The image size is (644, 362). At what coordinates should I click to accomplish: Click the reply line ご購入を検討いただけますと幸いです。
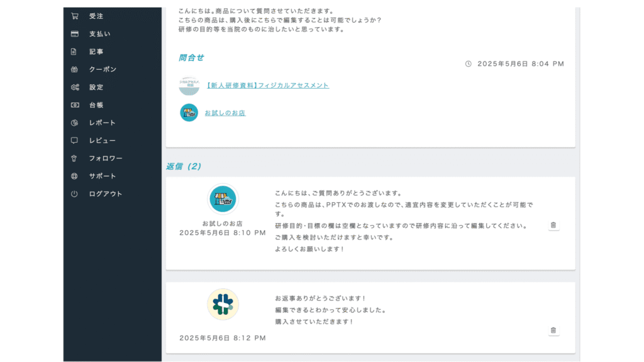point(335,238)
